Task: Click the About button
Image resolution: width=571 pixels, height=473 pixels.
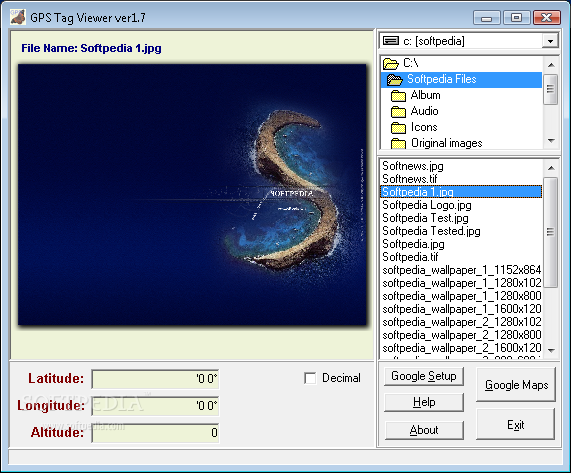Action: 424,430
